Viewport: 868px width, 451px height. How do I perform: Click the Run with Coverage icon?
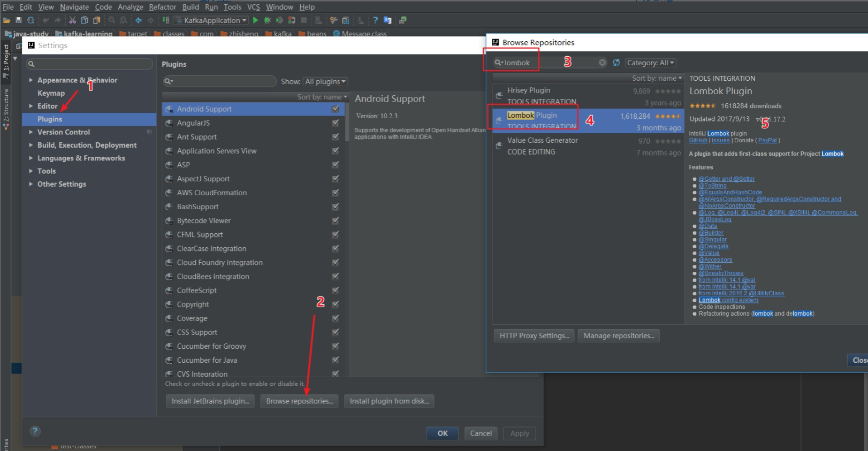coord(279,20)
